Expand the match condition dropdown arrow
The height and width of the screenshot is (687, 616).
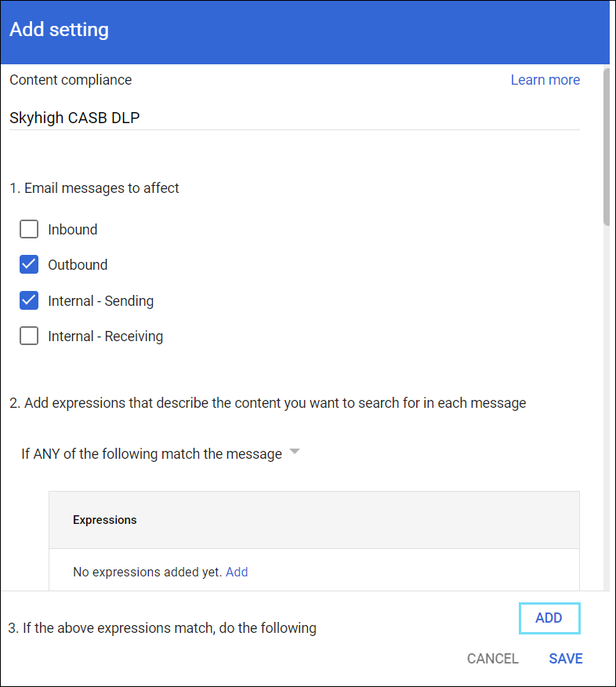click(295, 451)
